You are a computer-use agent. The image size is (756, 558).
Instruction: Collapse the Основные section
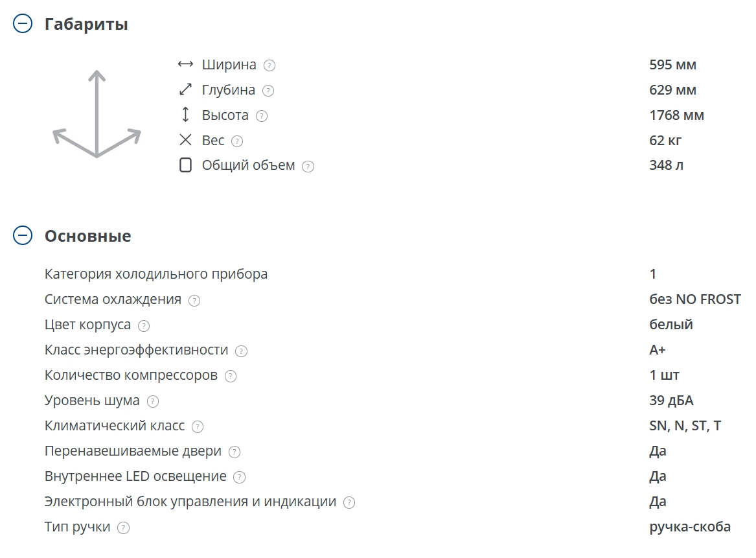[x=23, y=235]
